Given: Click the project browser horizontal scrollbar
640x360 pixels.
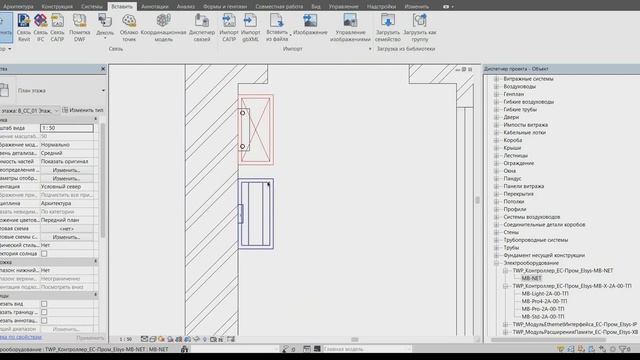Looking at the screenshot, I should click(x=548, y=340).
